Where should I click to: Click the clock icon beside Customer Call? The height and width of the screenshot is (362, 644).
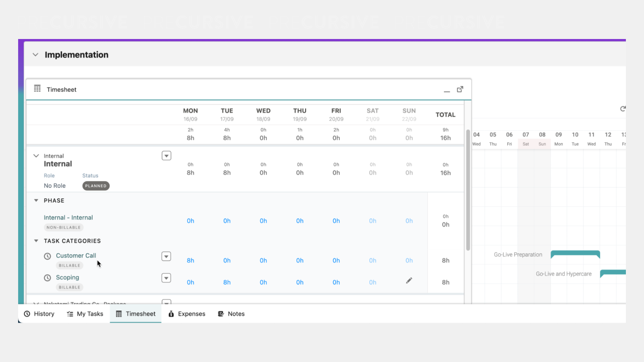(x=47, y=256)
